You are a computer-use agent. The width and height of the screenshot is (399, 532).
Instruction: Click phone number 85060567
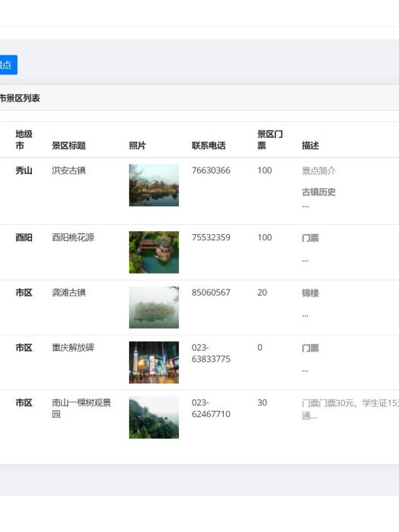pyautogui.click(x=211, y=293)
